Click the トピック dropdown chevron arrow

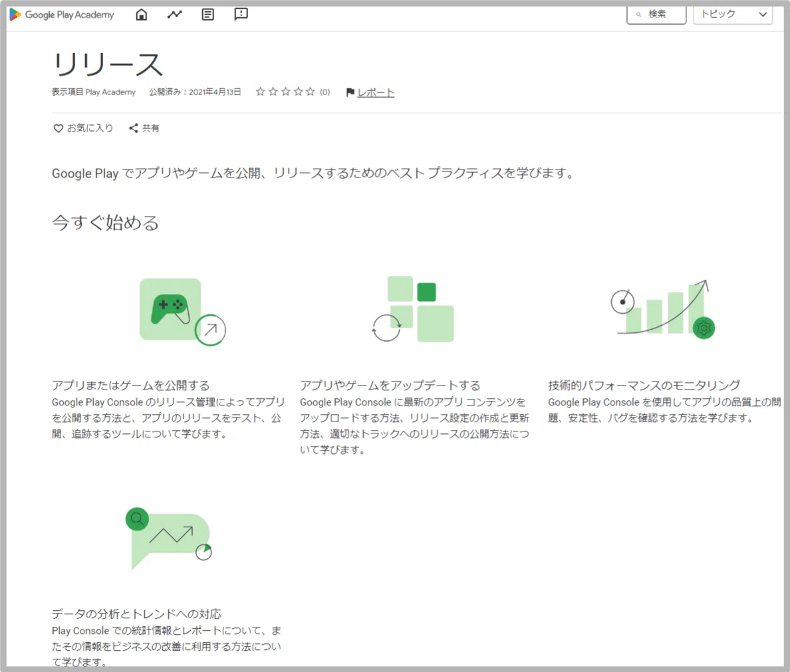(x=763, y=15)
